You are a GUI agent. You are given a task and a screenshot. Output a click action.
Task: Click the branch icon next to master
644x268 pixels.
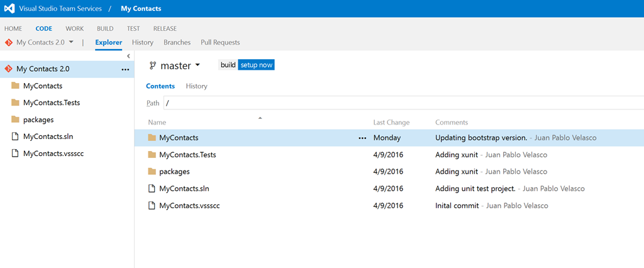click(153, 65)
